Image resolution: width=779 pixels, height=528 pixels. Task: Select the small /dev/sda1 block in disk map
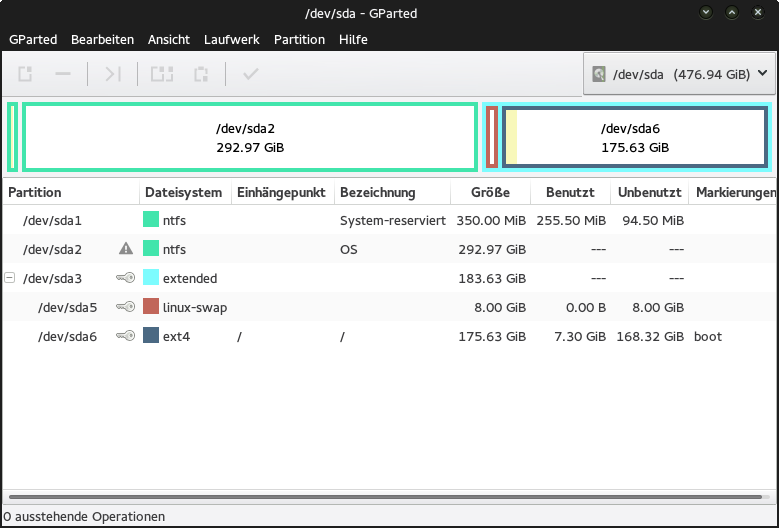point(12,138)
